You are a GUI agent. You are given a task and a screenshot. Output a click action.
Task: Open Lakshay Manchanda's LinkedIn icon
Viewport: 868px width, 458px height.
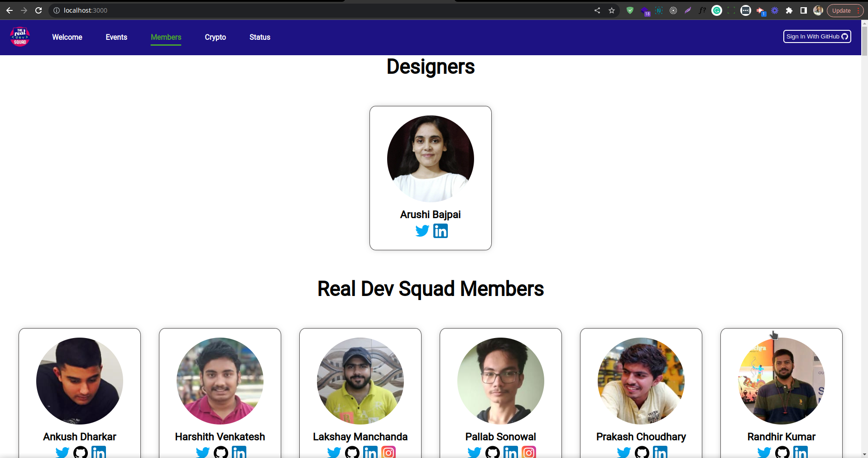pyautogui.click(x=370, y=452)
